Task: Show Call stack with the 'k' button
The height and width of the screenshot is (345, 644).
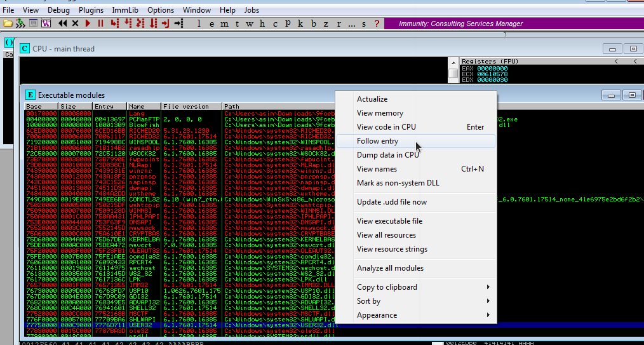Action: (x=300, y=24)
